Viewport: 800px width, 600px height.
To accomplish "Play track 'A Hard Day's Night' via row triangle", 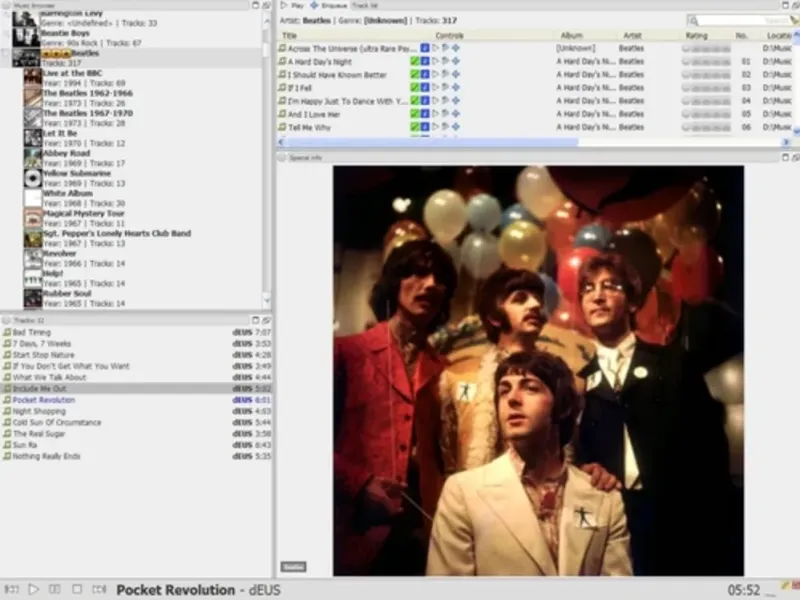I will (435, 61).
